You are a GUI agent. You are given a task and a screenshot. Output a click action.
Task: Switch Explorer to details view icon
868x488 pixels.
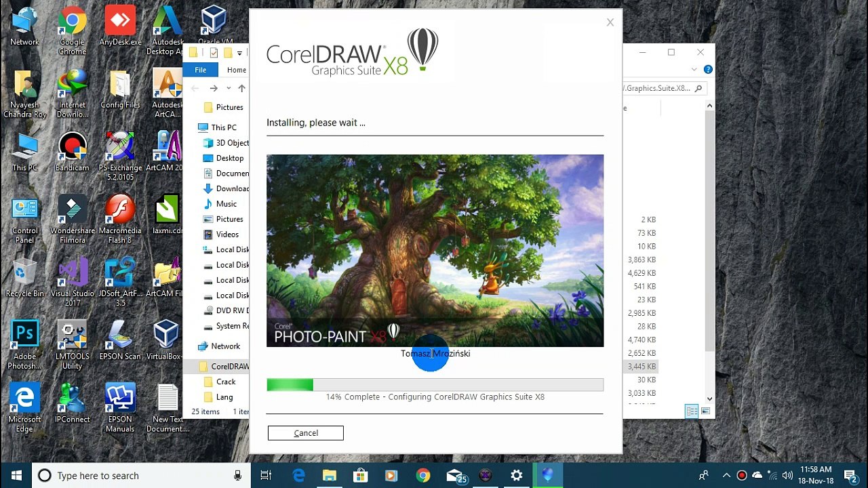tap(690, 411)
